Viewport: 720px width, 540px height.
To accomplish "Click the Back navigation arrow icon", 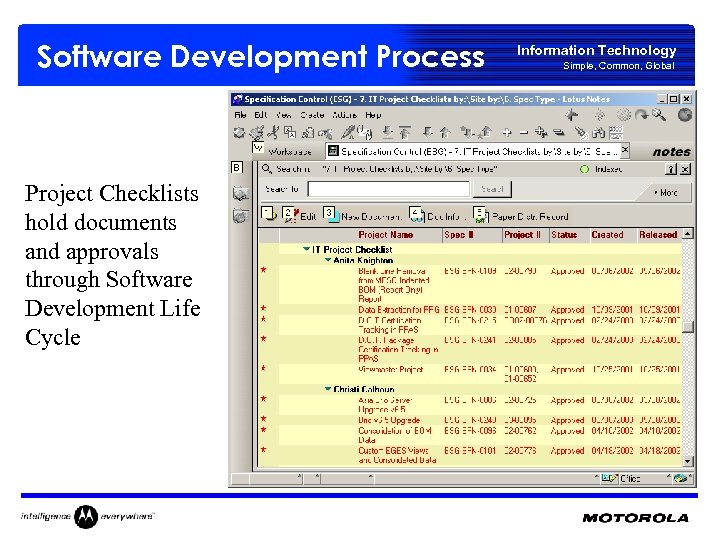I will coord(572,115).
